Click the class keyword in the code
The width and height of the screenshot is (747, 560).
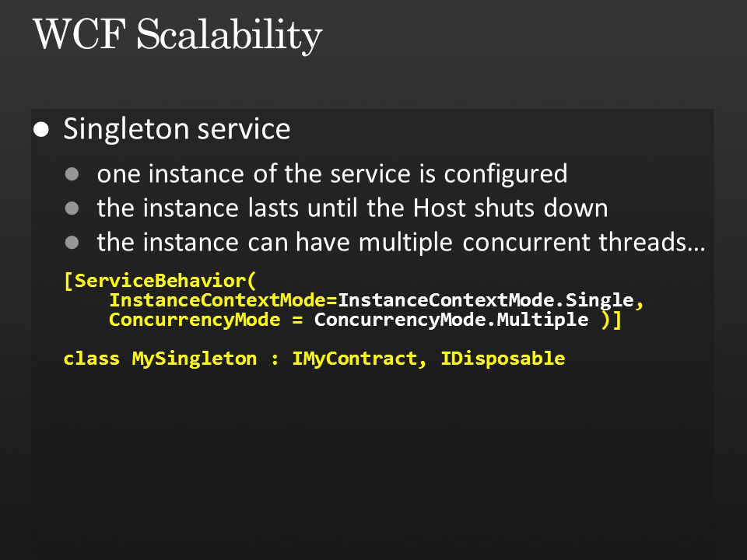coord(91,359)
